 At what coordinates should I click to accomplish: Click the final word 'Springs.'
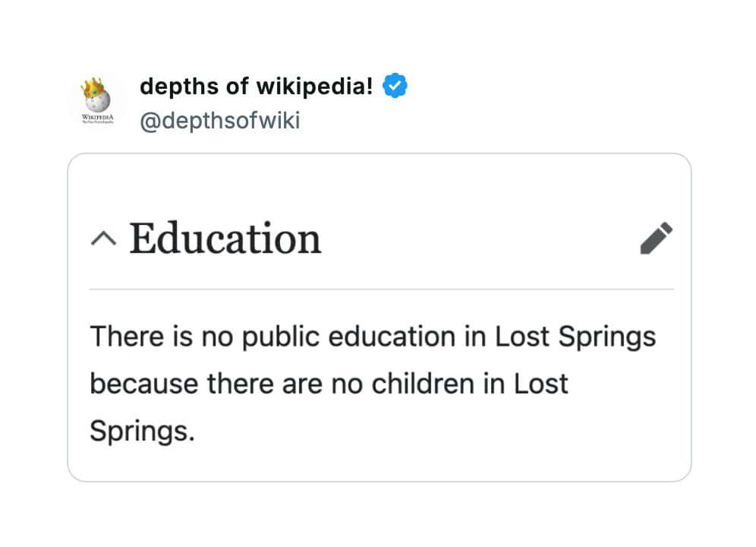click(142, 431)
